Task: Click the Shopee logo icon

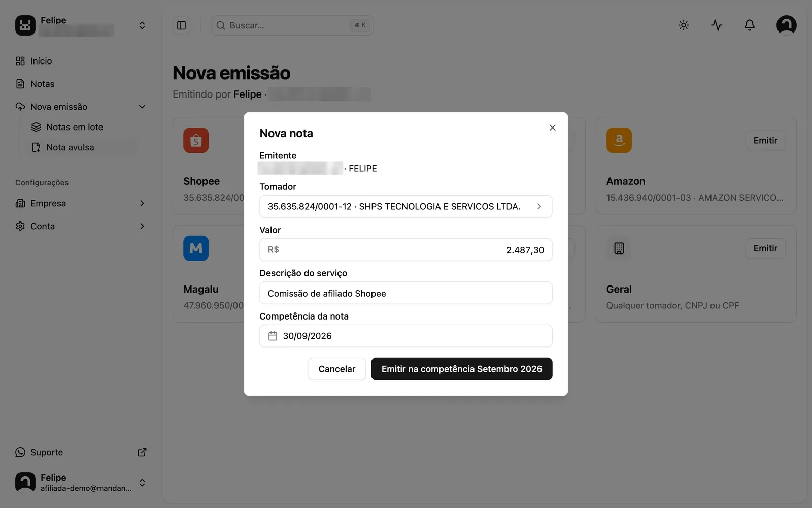Action: [196, 140]
